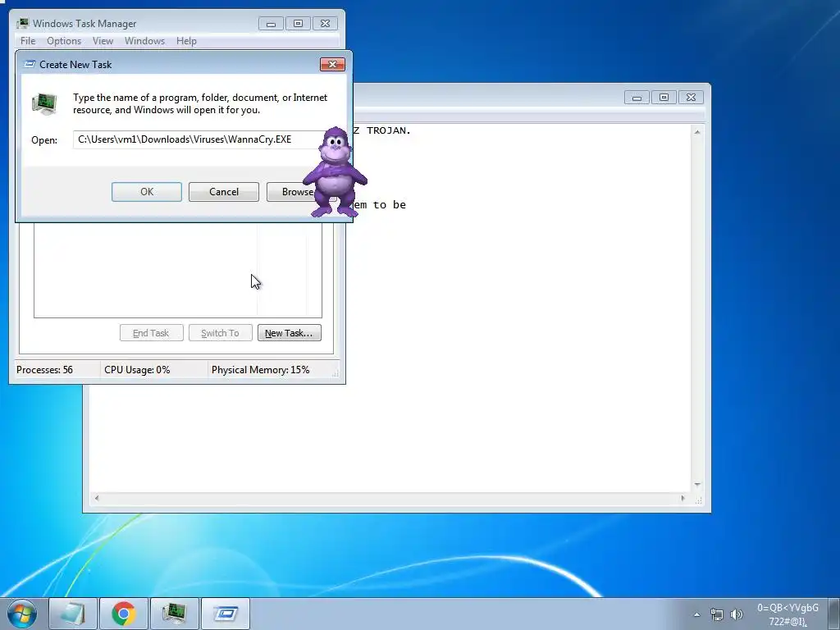The image size is (840, 630).
Task: Open Google Chrome from the taskbar
Action: pos(124,614)
